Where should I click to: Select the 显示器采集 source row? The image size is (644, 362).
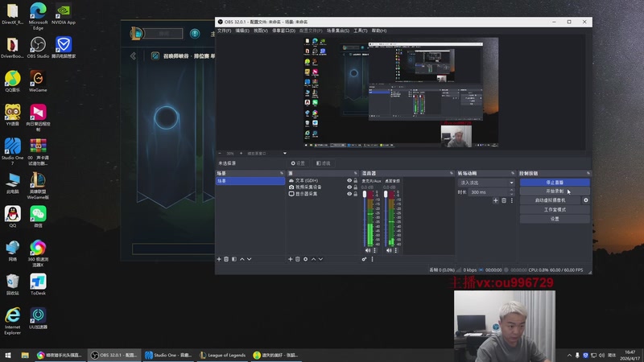point(323,194)
